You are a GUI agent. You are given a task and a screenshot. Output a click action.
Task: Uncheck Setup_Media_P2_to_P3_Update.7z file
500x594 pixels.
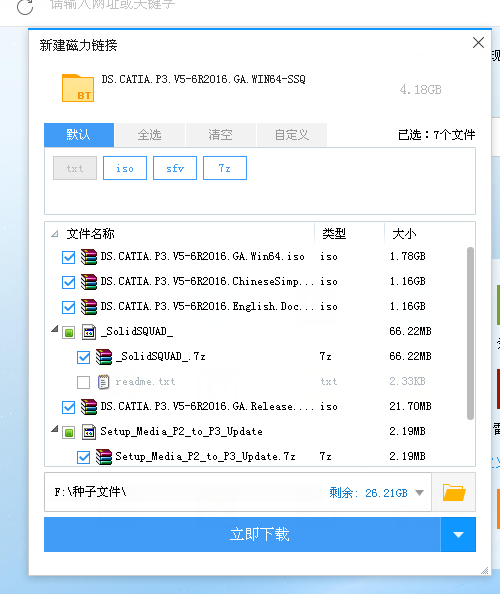click(83, 457)
